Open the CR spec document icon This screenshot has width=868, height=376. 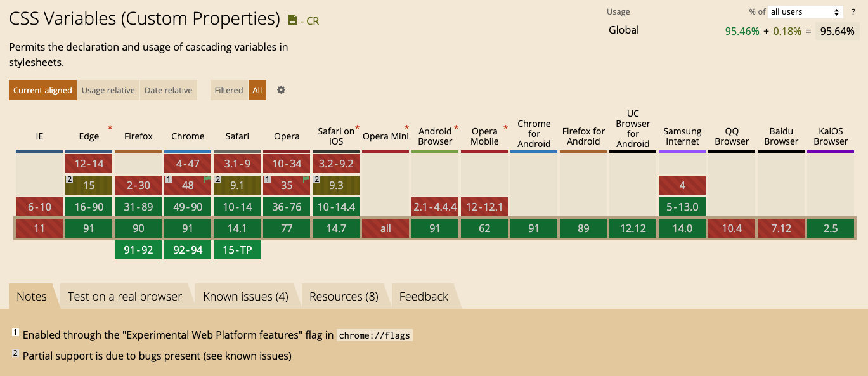click(292, 20)
